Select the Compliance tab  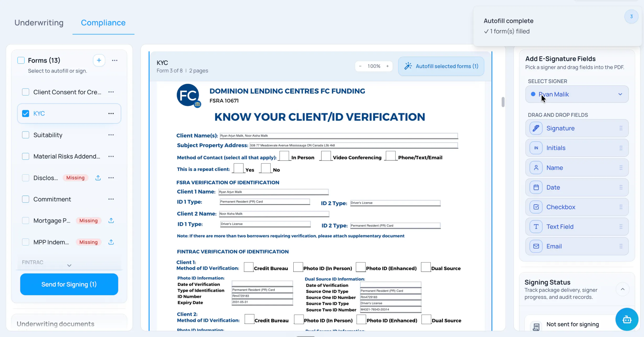[x=103, y=23]
